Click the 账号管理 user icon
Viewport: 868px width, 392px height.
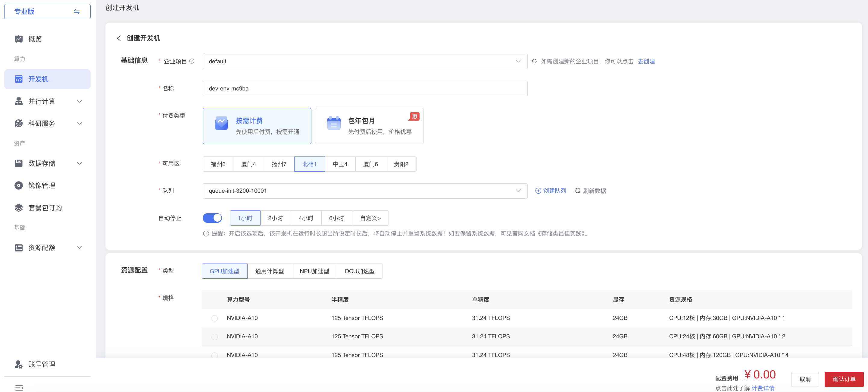coord(19,364)
